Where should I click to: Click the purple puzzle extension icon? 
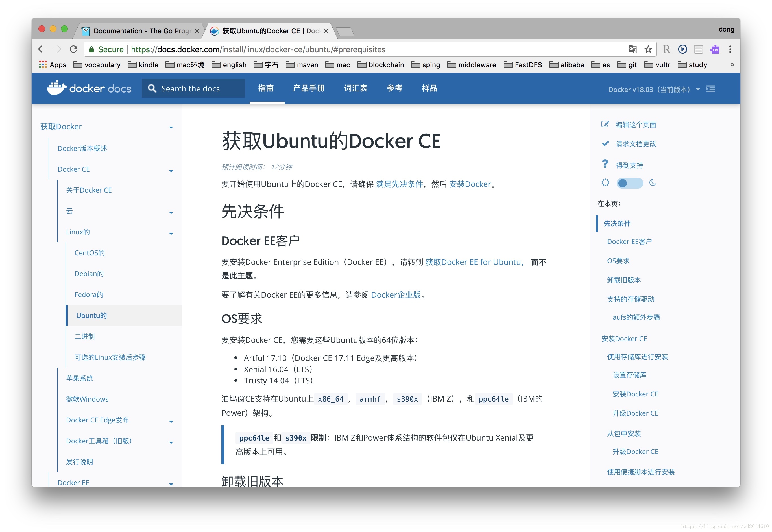coord(714,49)
